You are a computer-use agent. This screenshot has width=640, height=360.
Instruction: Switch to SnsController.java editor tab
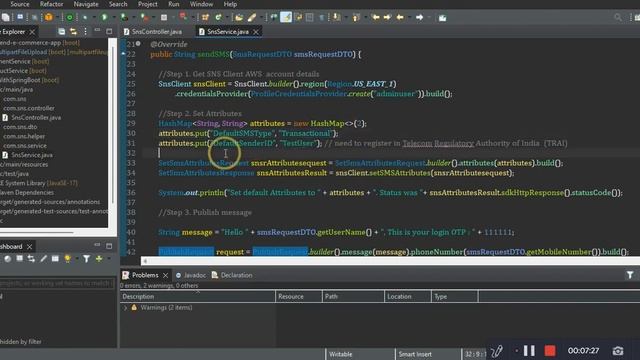click(x=153, y=31)
